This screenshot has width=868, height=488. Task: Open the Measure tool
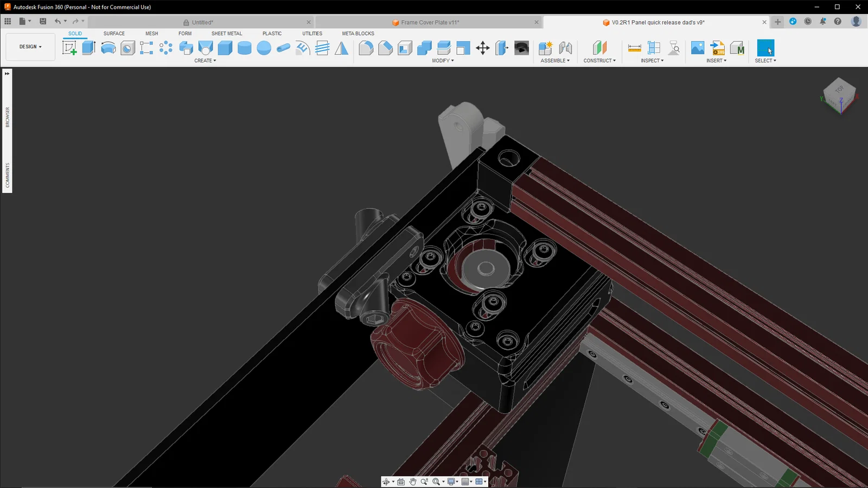click(634, 48)
